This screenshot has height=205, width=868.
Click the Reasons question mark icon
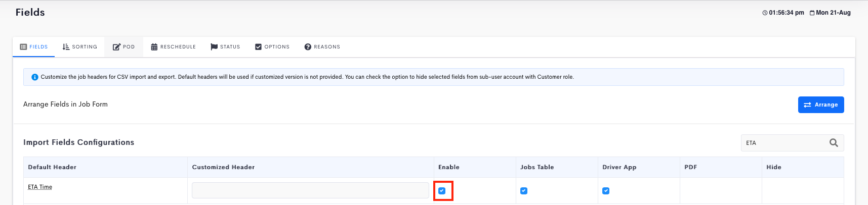coord(308,47)
